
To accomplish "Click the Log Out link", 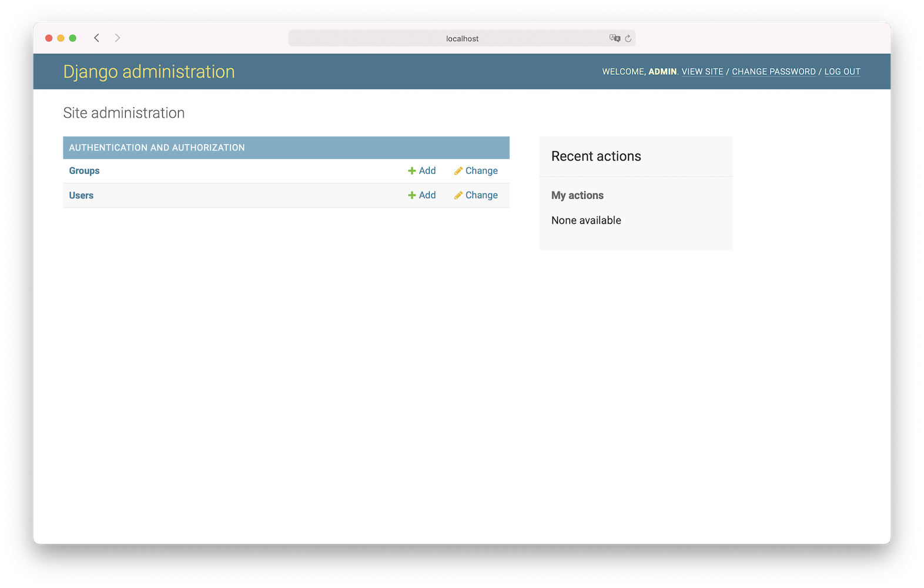I will pos(842,72).
